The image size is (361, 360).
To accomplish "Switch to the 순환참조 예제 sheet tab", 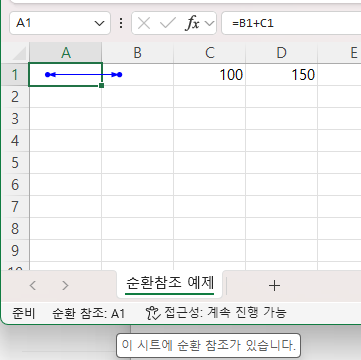I will (x=170, y=284).
